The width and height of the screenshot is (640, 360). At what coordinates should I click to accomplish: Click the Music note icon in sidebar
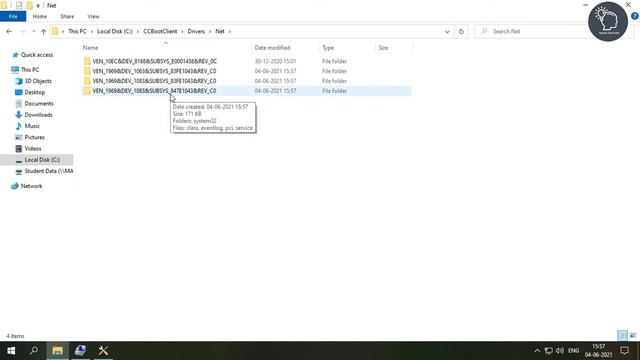point(18,126)
